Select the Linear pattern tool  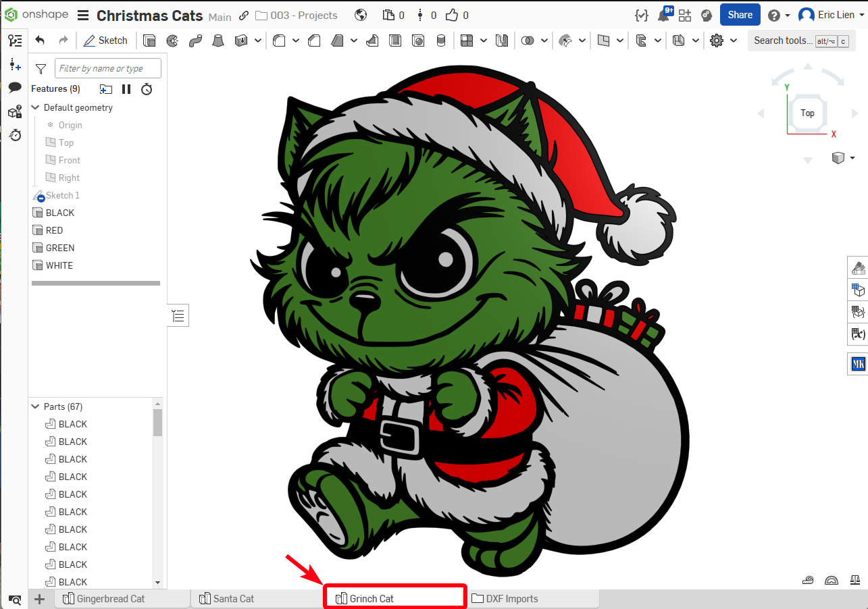click(x=467, y=41)
